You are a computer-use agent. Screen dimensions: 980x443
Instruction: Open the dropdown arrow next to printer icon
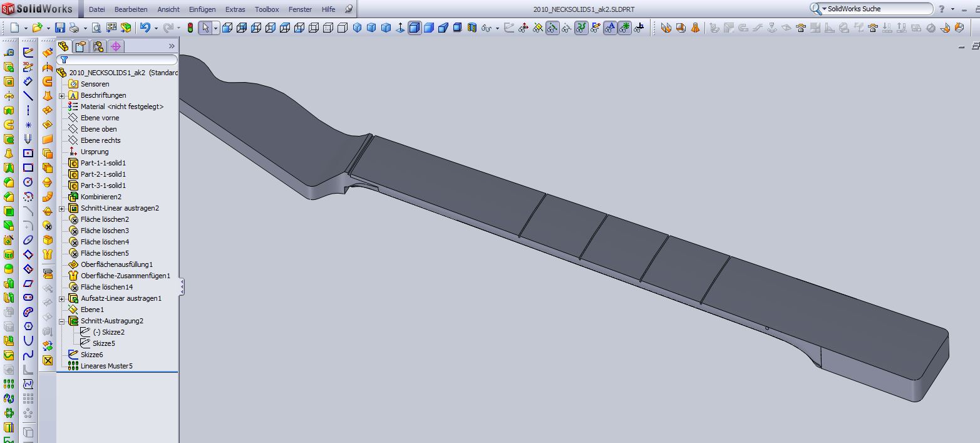tap(85, 28)
